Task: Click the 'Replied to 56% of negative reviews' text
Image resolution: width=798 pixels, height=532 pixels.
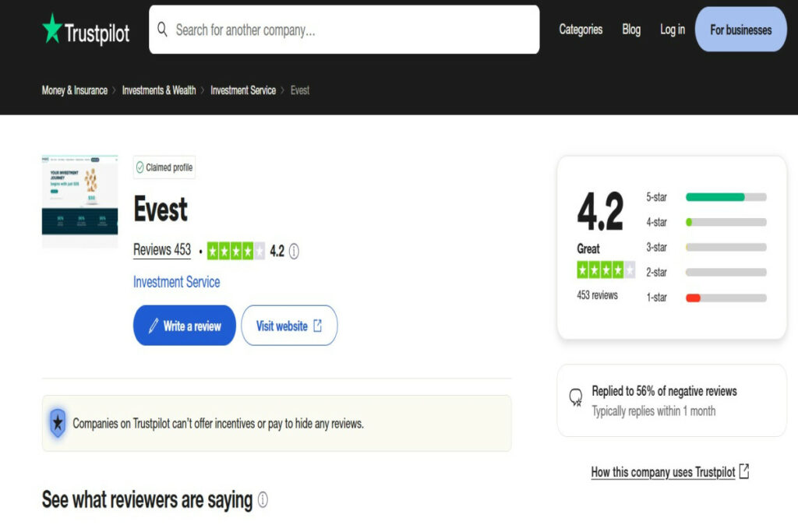Action: coord(664,391)
